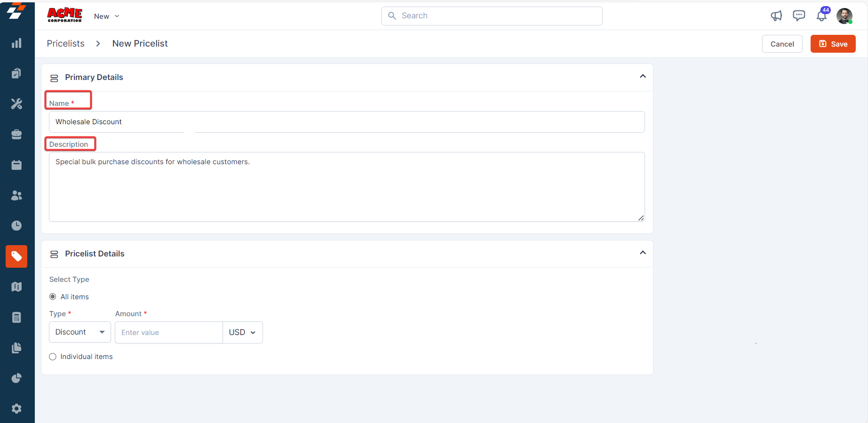Viewport: 868px width, 423px height.
Task: Open the dashboard bar chart icon in sidebar
Action: [x=16, y=43]
